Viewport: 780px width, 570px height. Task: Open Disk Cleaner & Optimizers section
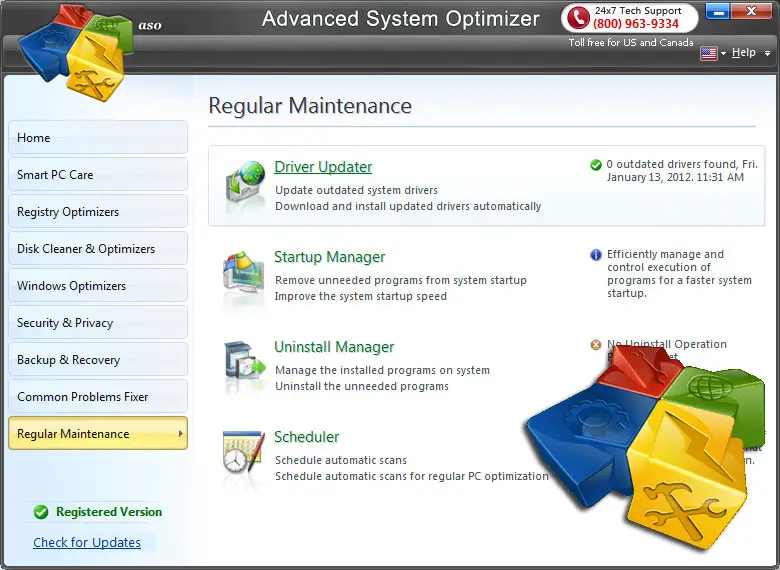[x=98, y=248]
